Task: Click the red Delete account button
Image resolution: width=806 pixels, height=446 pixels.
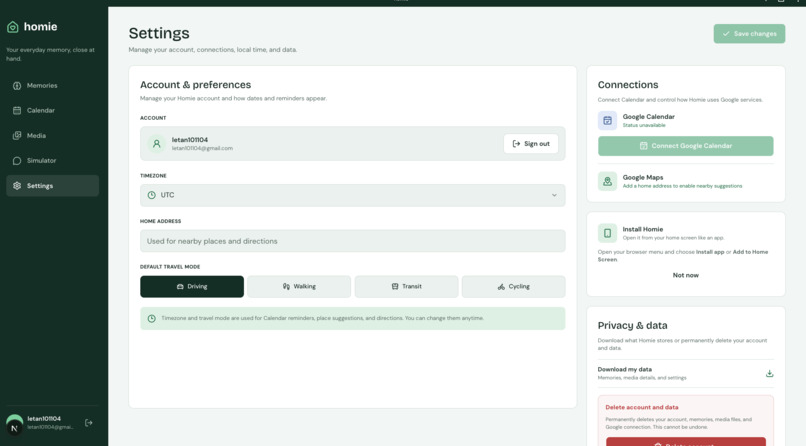Action: pos(685,442)
